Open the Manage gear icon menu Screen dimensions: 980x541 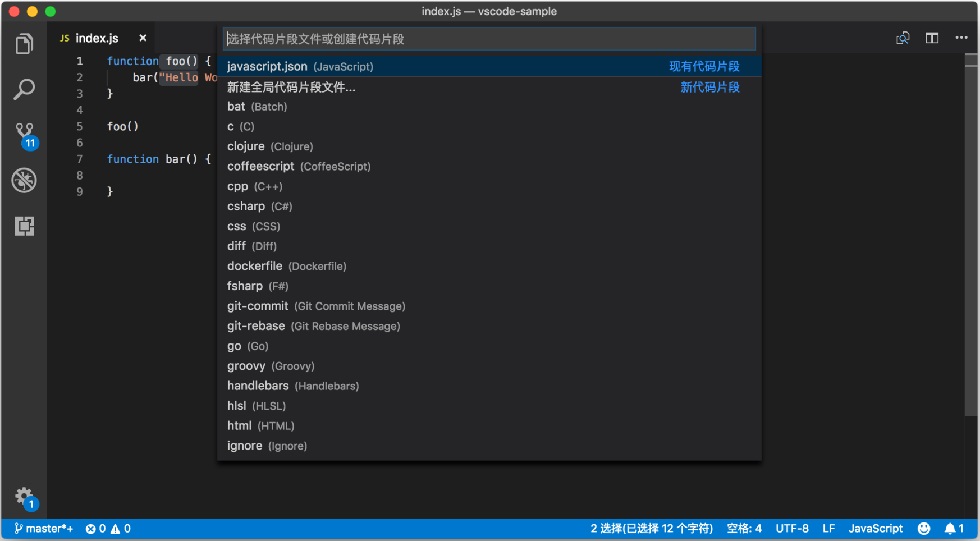(25, 498)
